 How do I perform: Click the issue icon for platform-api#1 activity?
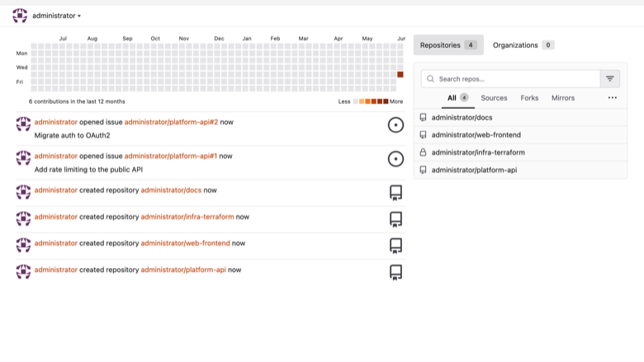pos(395,159)
